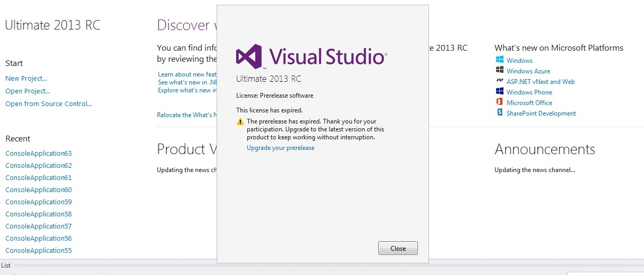This screenshot has height=275, width=644.
Task: Click 'This license has expired.' text
Action: coord(269,110)
